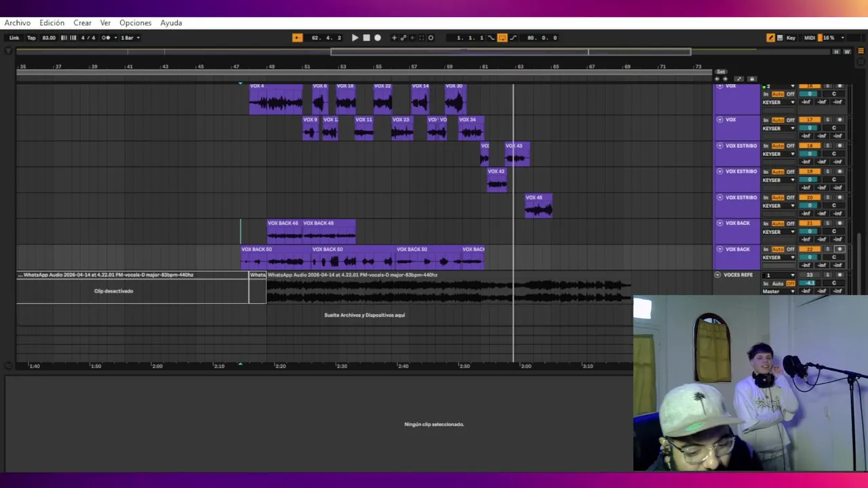The height and width of the screenshot is (488, 868).
Task: Toggle the computer MIDI keyboard icon
Action: pos(780,38)
